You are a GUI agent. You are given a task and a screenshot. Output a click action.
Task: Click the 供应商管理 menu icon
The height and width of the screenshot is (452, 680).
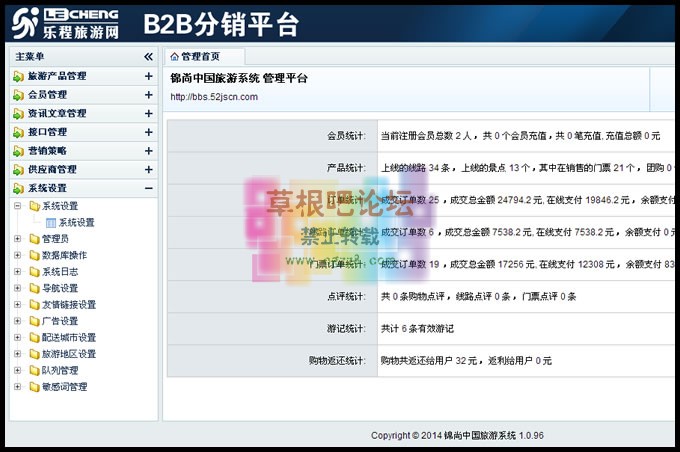pos(18,170)
